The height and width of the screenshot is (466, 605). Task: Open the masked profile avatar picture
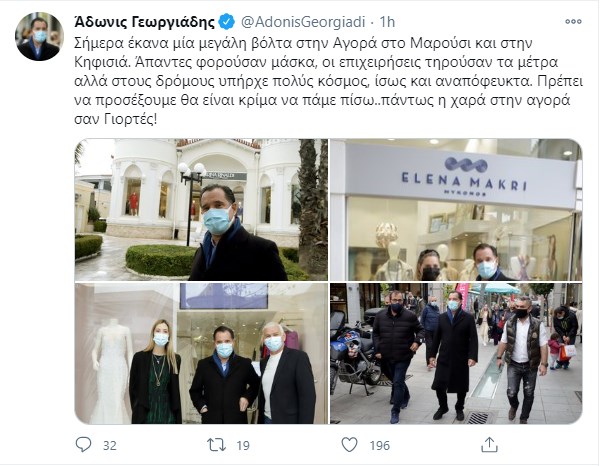click(x=39, y=36)
